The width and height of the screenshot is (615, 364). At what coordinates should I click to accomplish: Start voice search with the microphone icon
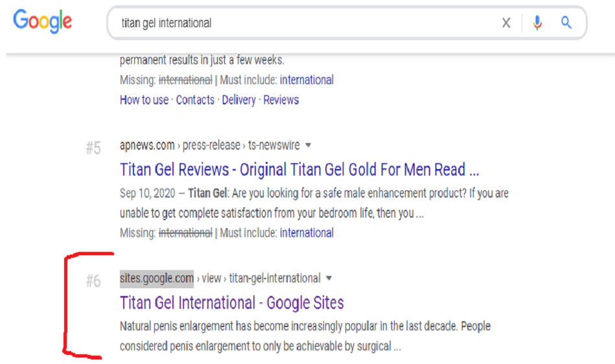click(x=537, y=23)
